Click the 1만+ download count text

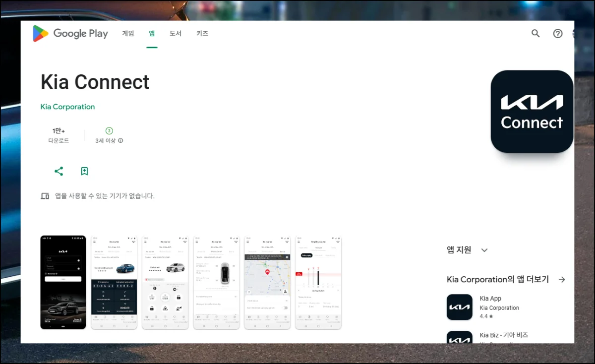point(59,131)
